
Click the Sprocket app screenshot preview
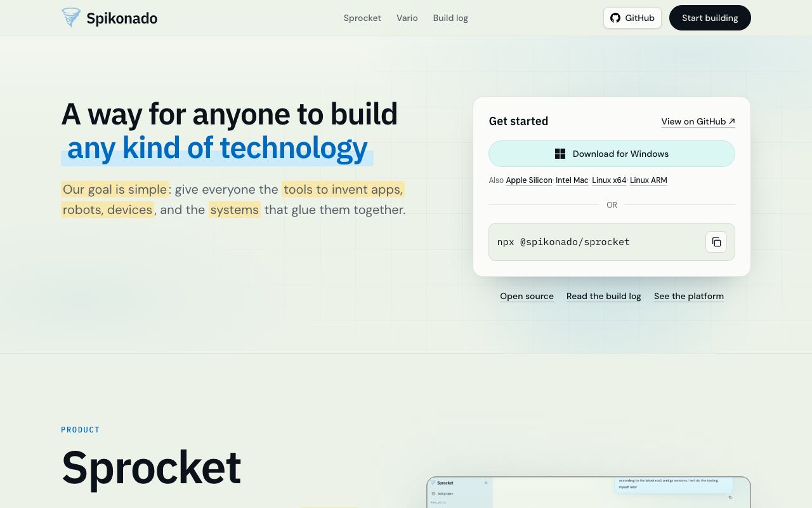point(589,492)
